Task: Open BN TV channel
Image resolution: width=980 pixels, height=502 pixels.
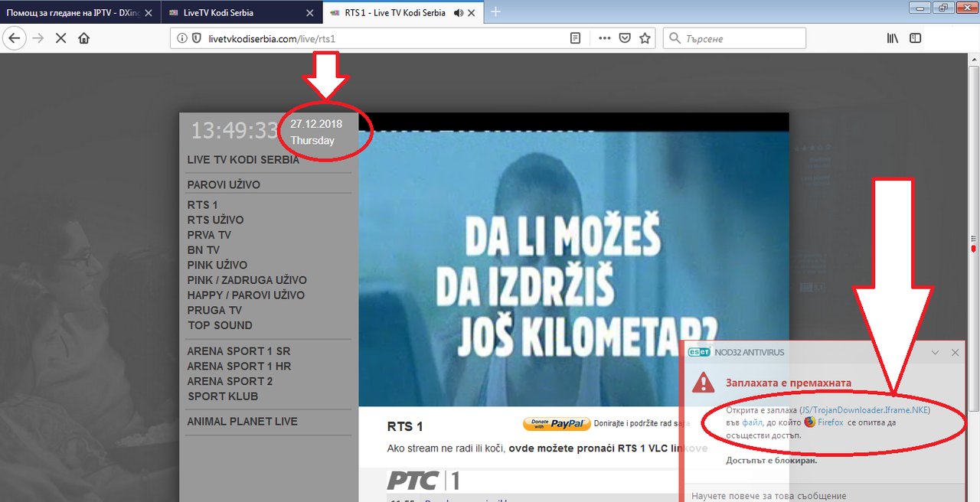Action: pos(204,250)
